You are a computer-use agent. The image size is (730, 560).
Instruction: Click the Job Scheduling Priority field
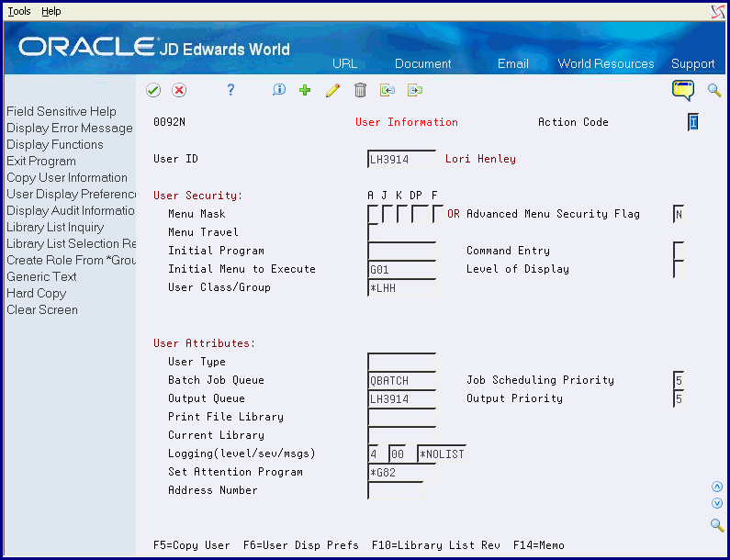click(x=679, y=380)
